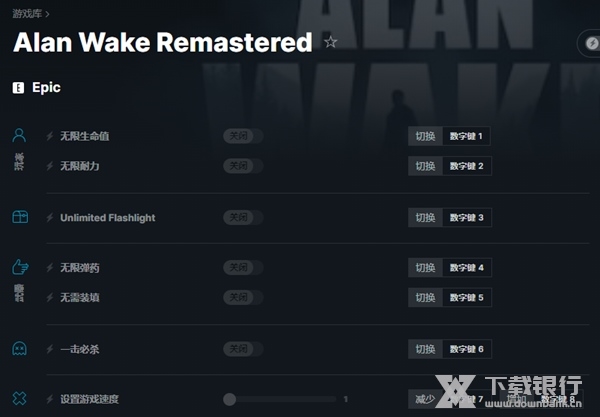600x417 pixels.
Task: Click the game speed cross-arrows category icon
Action: [20, 398]
